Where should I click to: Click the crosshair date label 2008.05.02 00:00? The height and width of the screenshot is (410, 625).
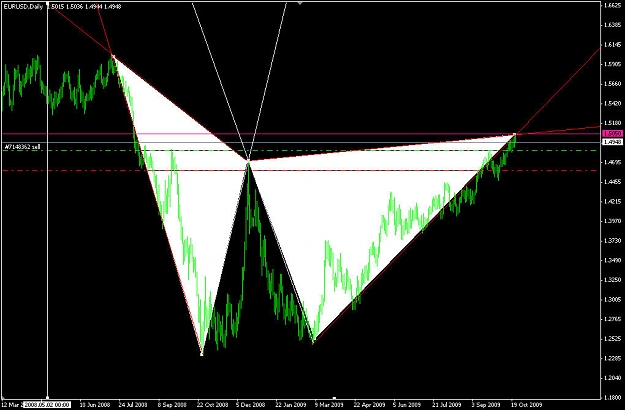click(47, 405)
